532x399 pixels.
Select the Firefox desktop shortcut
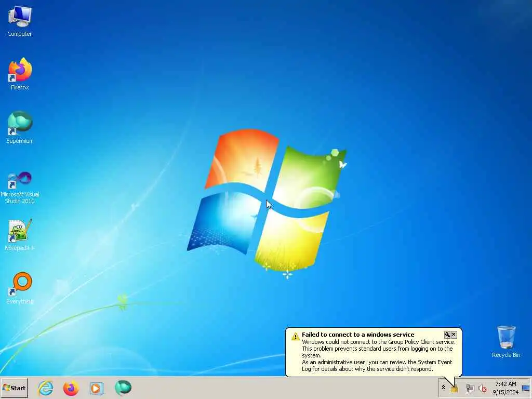[20, 74]
